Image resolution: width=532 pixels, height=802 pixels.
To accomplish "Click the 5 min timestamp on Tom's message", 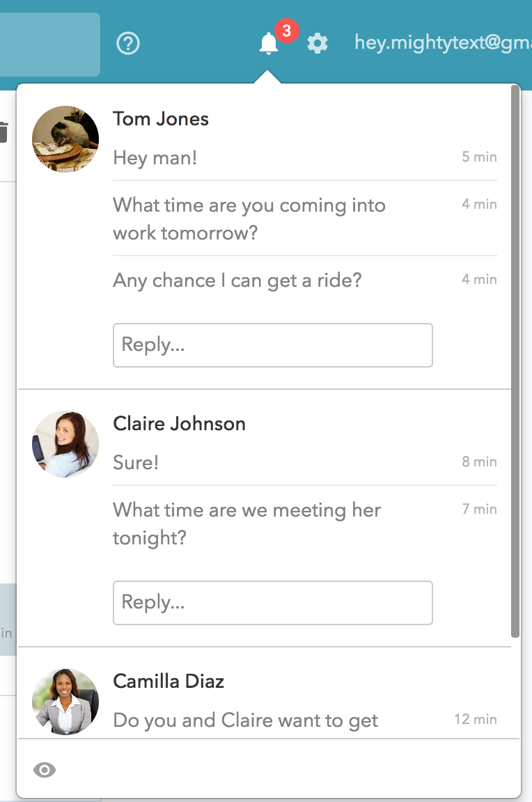I will tap(479, 157).
